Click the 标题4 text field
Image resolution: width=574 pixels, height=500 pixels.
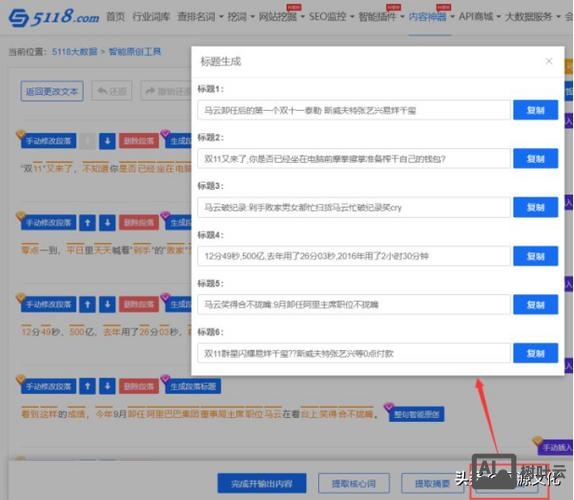(354, 256)
